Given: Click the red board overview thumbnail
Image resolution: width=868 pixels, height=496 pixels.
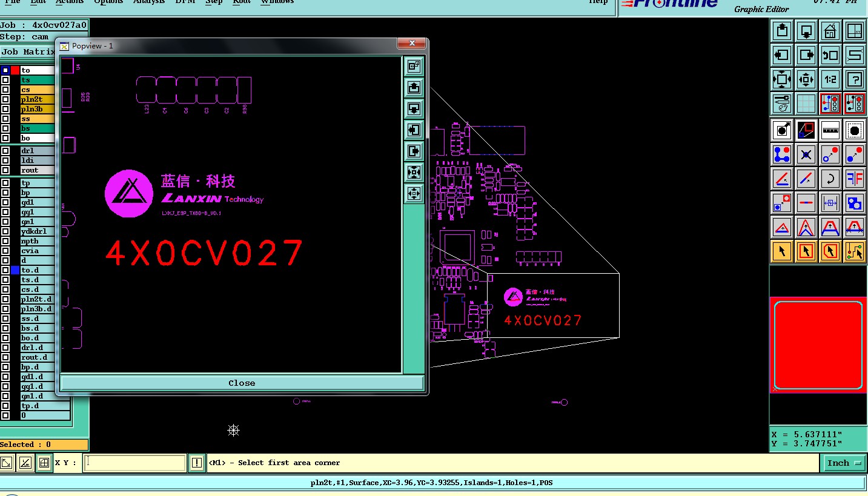Looking at the screenshot, I should coord(818,345).
